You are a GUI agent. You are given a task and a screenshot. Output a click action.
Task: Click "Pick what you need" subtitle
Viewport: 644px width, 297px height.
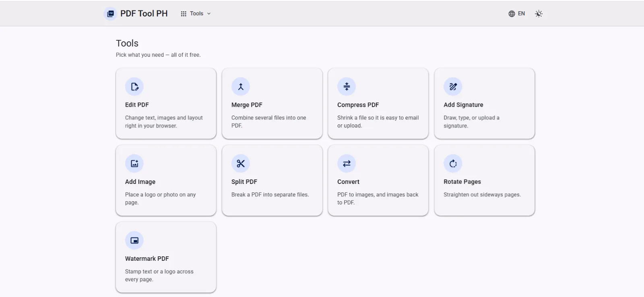pyautogui.click(x=158, y=55)
